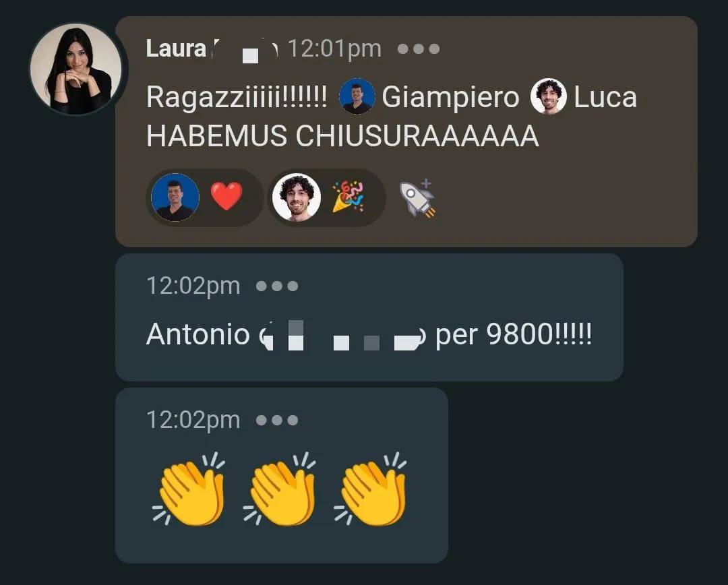Open Laura's profile photo avatar
728x585 pixels.
tap(76, 69)
